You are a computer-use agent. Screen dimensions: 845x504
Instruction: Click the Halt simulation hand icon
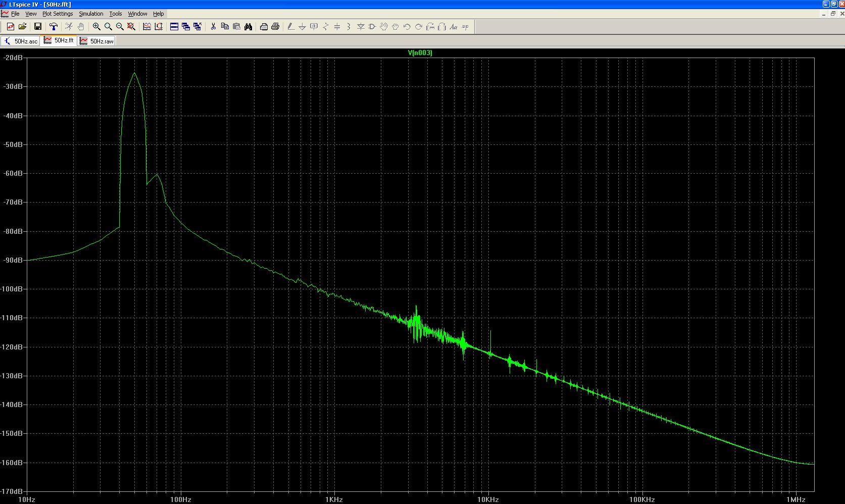pyautogui.click(x=80, y=27)
